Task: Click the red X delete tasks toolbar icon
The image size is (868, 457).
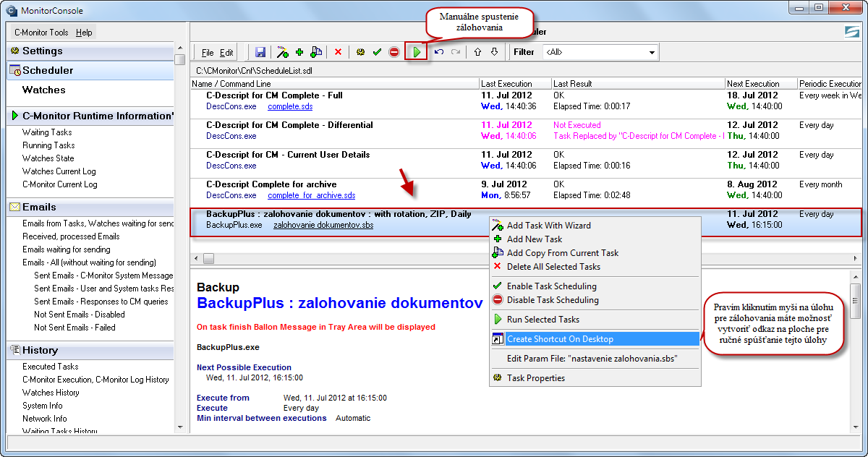Action: click(338, 52)
